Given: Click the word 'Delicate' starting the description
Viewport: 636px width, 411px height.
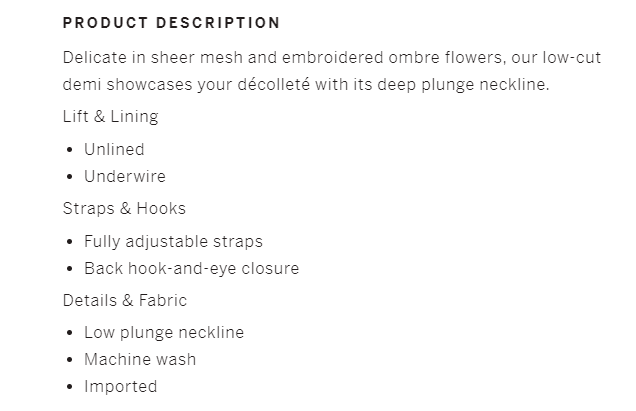Looking at the screenshot, I should (94, 57).
